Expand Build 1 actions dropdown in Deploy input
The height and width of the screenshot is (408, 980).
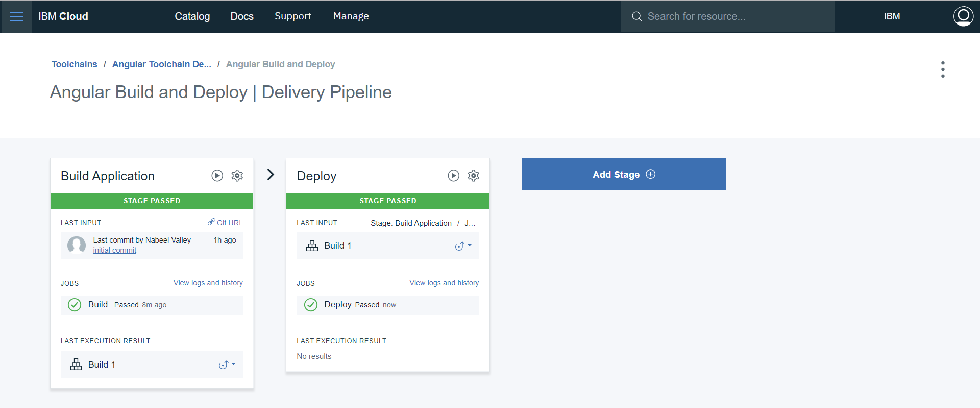coord(463,246)
